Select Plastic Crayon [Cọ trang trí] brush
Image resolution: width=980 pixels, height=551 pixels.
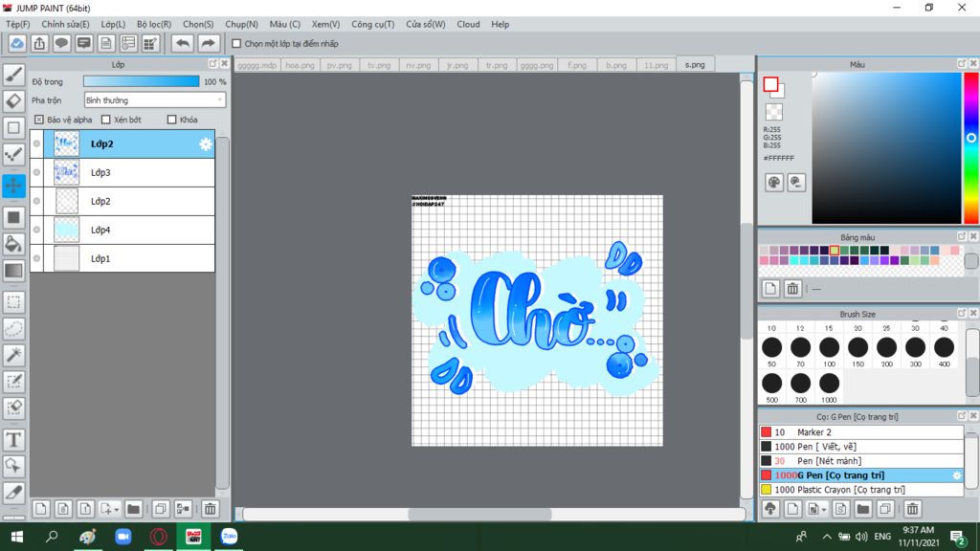(x=861, y=490)
